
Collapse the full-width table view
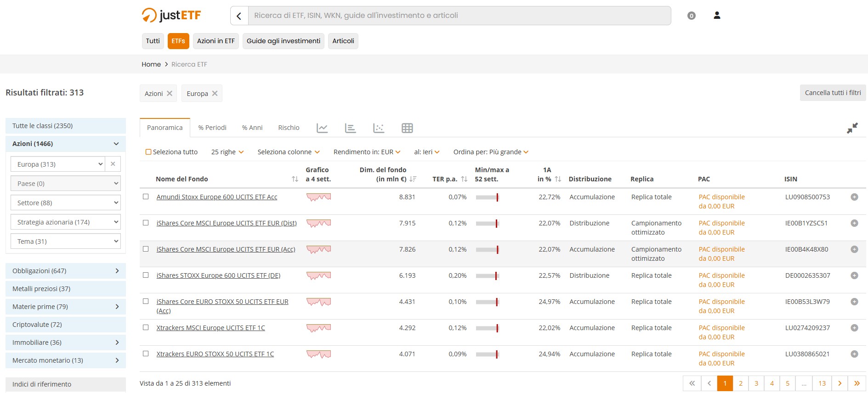pyautogui.click(x=852, y=128)
